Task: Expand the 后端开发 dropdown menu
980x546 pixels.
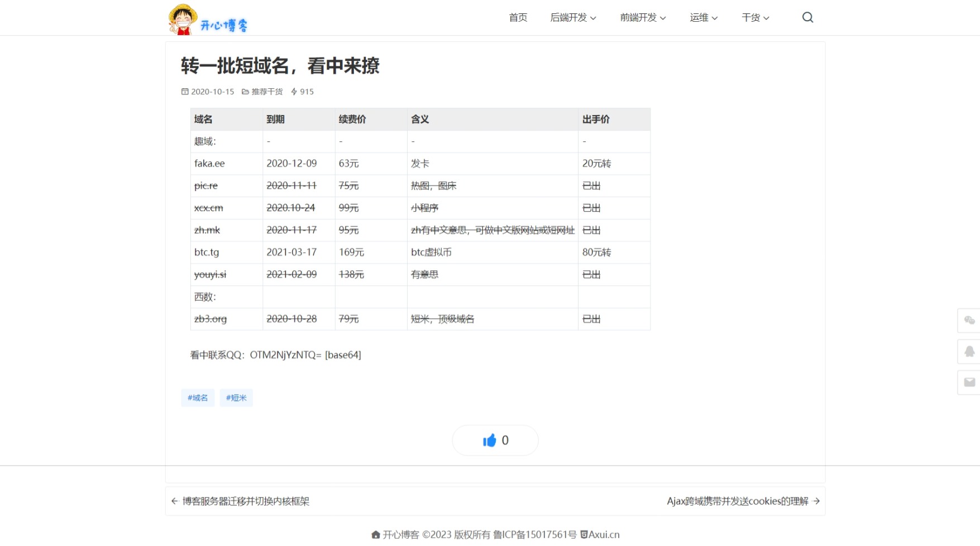Action: 573,18
